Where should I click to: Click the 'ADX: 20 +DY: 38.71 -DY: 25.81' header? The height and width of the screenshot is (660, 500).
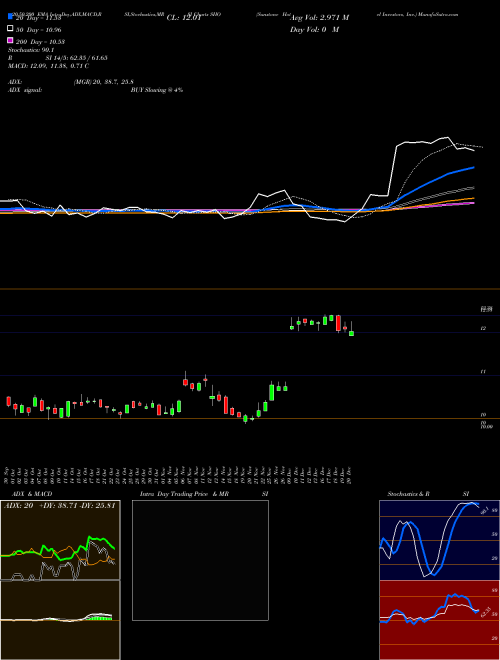coord(60,506)
